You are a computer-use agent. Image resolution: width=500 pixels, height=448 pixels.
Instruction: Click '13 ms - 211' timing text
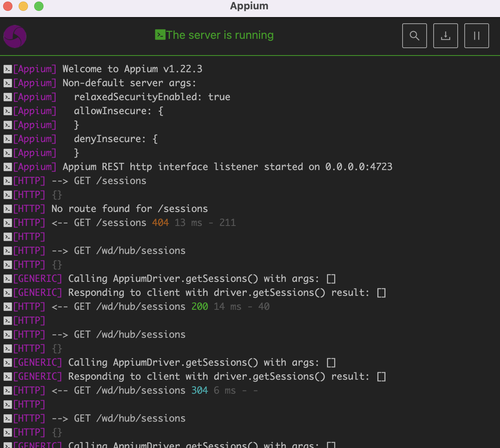tap(205, 223)
